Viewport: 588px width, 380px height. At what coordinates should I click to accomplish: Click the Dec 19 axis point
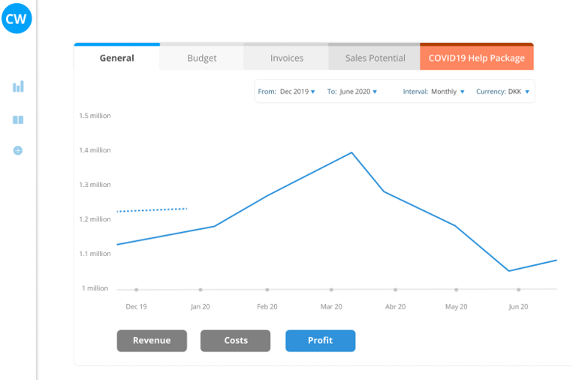tap(136, 289)
